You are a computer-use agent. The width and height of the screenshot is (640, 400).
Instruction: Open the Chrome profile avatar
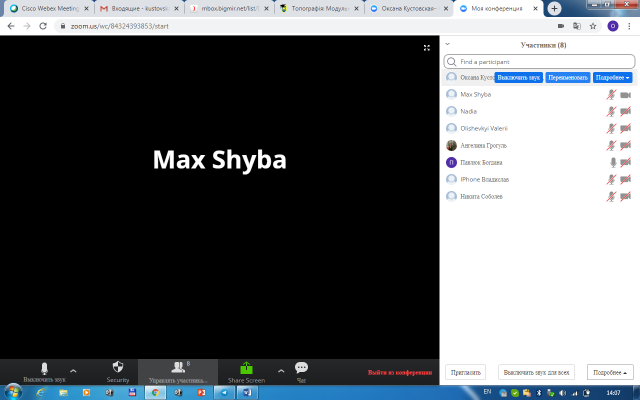(x=613, y=26)
